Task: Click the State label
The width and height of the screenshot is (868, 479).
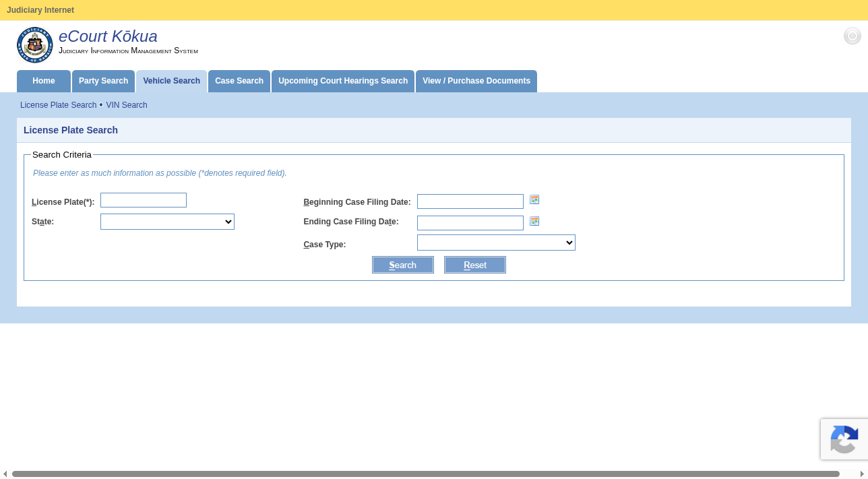Action: (x=42, y=222)
